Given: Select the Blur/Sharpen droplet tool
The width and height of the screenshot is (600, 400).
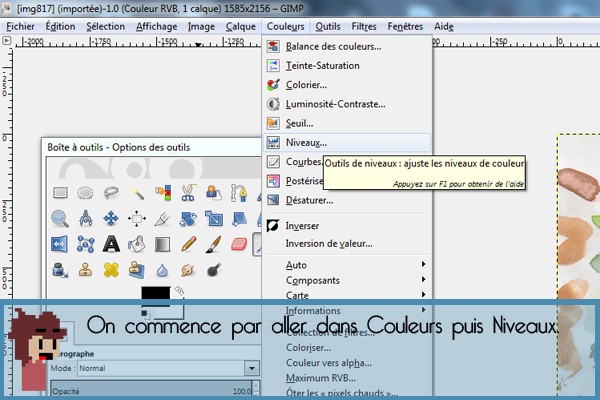Looking at the screenshot, I should (162, 270).
